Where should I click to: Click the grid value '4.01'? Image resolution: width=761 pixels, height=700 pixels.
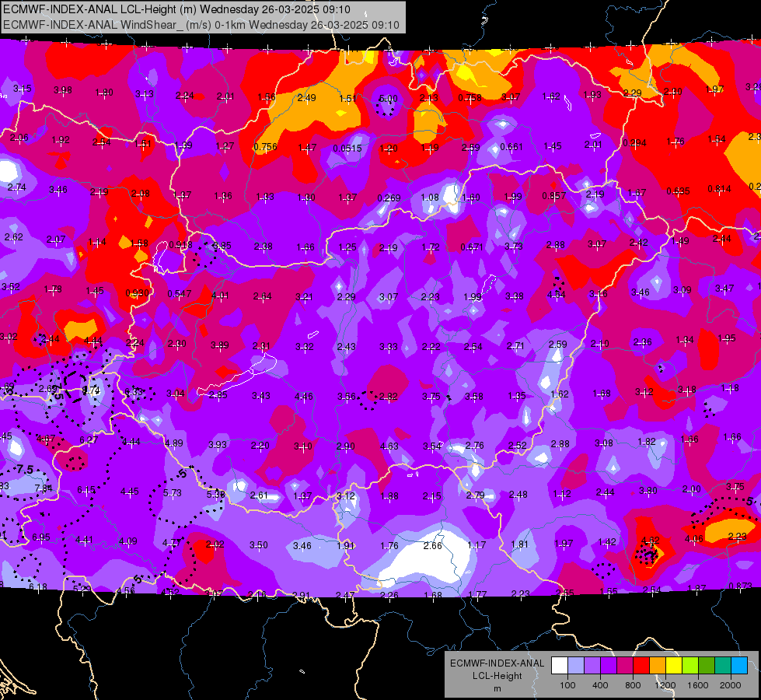tap(220, 296)
